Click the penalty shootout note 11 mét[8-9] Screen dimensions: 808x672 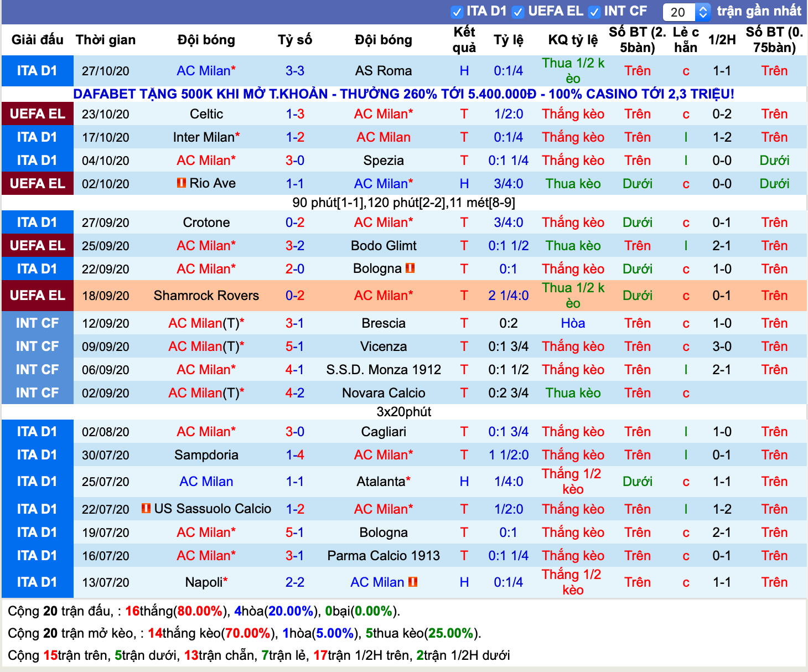482,203
